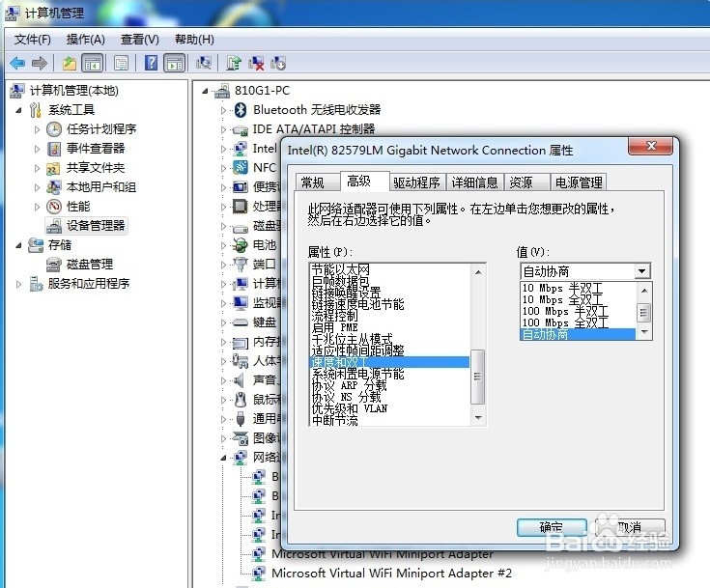Click the 确定 button
The image size is (710, 588).
[551, 527]
